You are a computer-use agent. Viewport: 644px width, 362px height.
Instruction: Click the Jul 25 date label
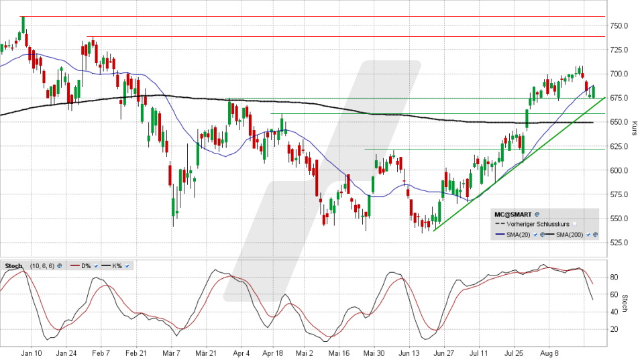(514, 353)
